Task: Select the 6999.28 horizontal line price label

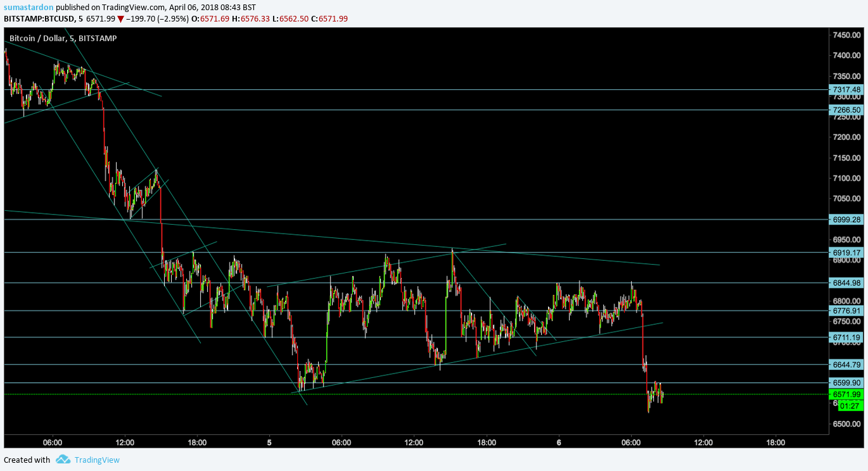Action: pyautogui.click(x=846, y=220)
